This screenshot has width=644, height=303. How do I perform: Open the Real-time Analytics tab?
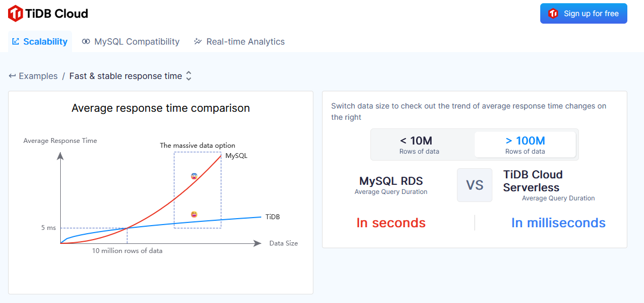click(245, 41)
